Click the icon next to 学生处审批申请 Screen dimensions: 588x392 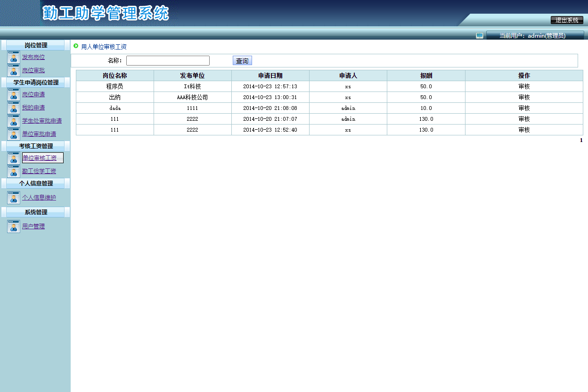click(x=13, y=121)
